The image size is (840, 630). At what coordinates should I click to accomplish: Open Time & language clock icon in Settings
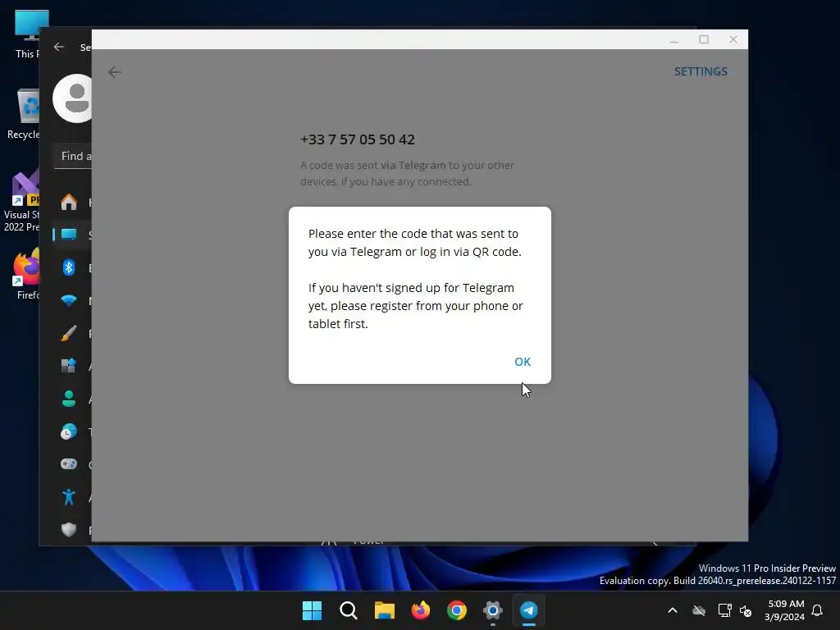(x=69, y=431)
